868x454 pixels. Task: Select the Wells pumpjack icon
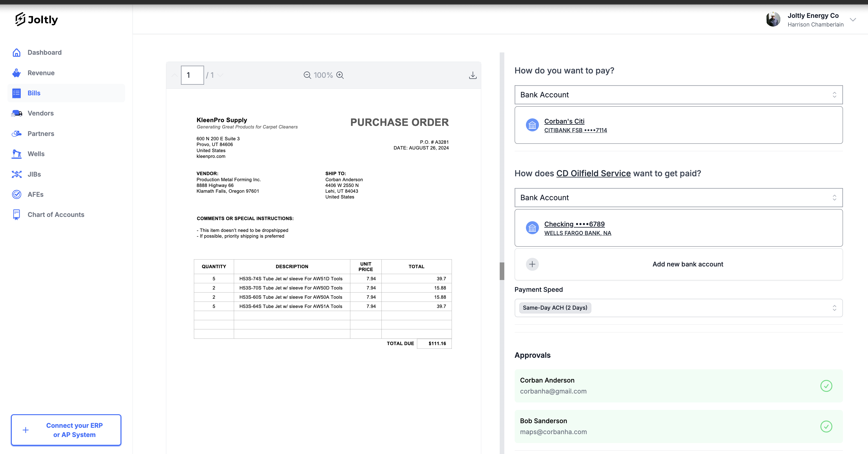(16, 154)
